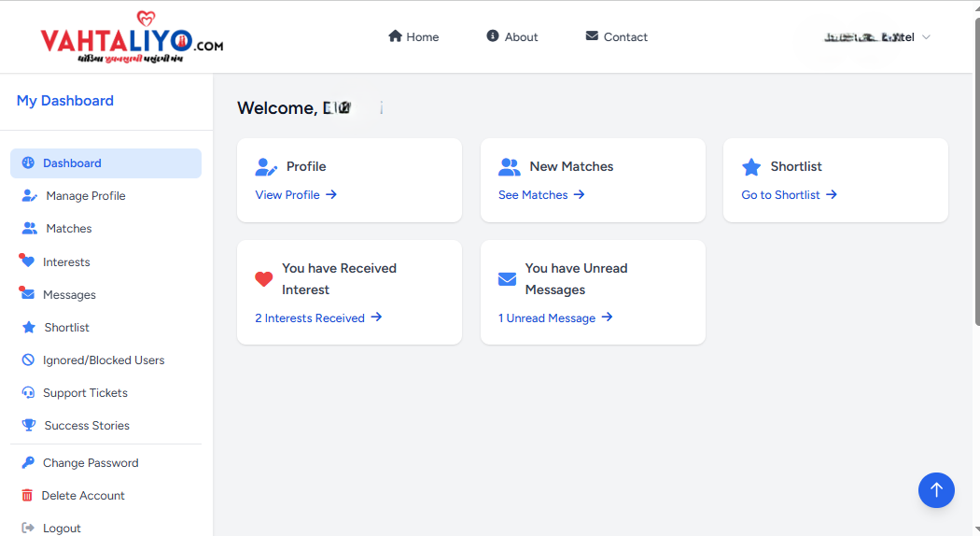Click the Messages envelope icon in sidebar
980x536 pixels.
27,293
